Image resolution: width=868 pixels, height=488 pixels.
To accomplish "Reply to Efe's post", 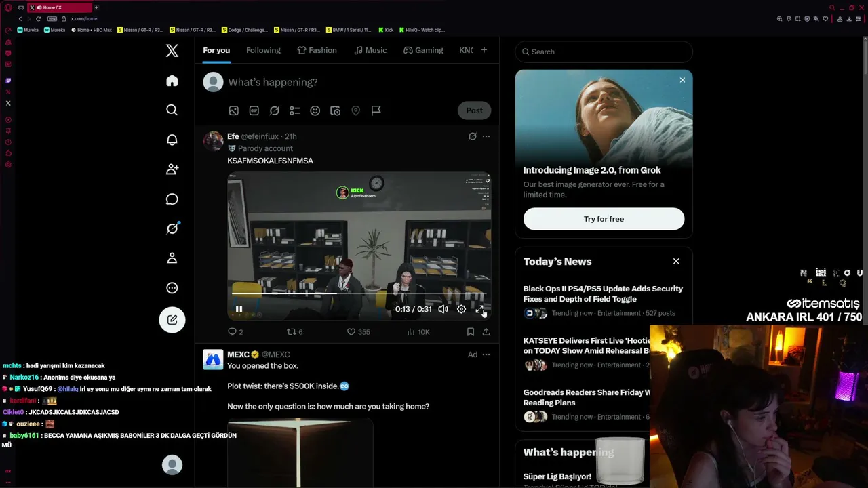I will pyautogui.click(x=235, y=332).
